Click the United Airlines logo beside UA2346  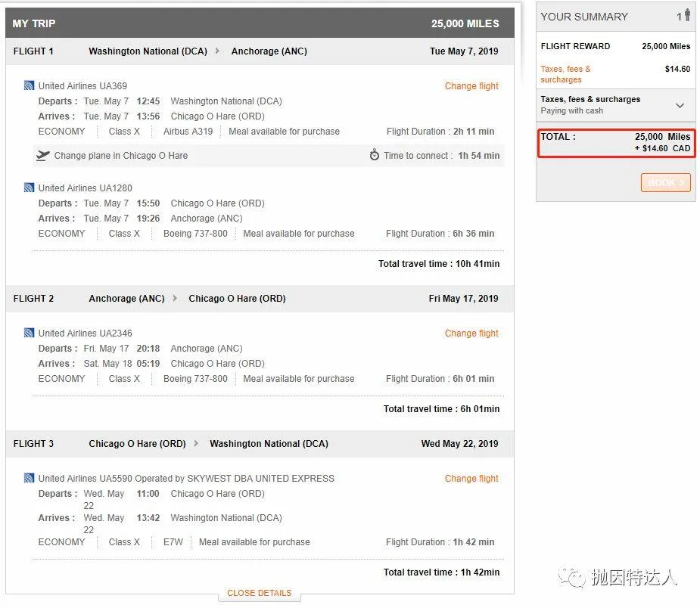pyautogui.click(x=29, y=333)
